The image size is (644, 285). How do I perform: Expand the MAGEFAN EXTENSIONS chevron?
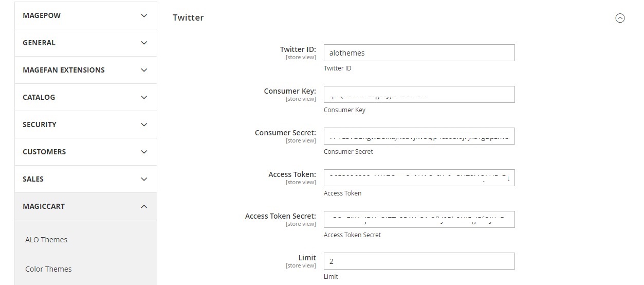144,70
